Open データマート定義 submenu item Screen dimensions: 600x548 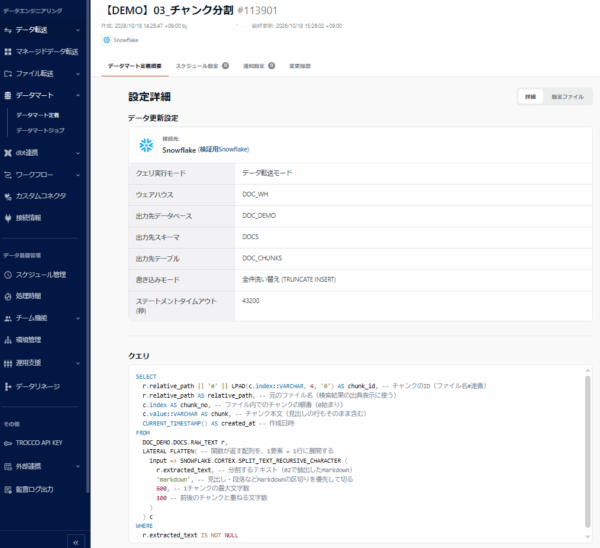pyautogui.click(x=38, y=115)
